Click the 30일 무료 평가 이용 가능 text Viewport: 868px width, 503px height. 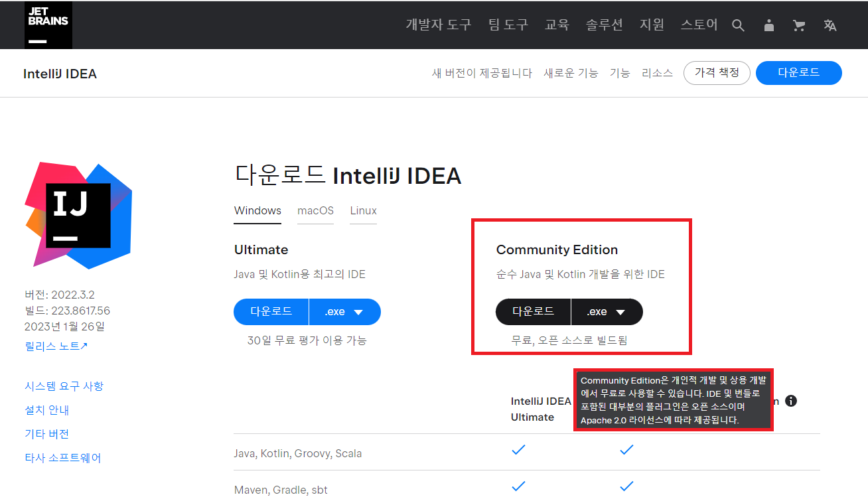(307, 340)
